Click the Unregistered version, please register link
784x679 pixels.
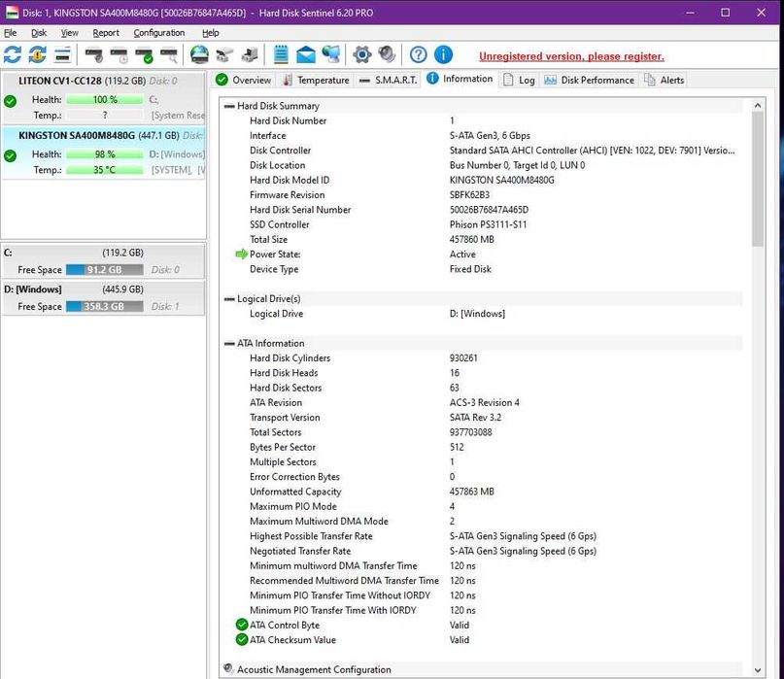coord(571,56)
